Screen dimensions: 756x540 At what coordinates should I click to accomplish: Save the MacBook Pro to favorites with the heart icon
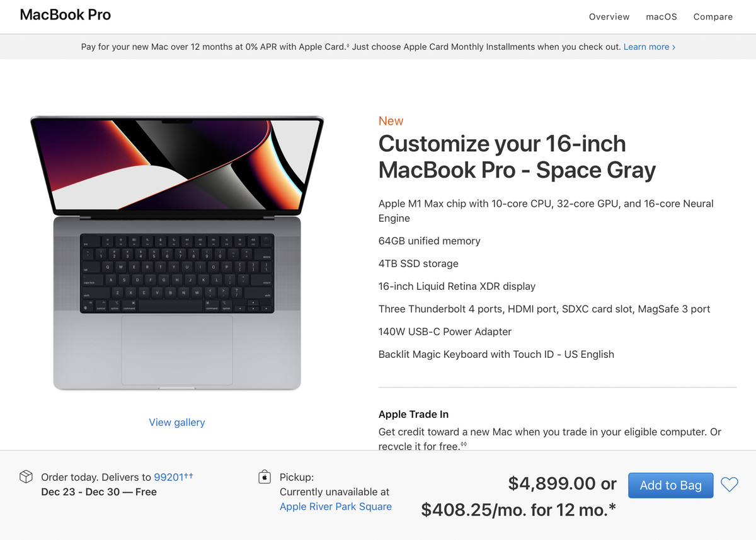(729, 485)
